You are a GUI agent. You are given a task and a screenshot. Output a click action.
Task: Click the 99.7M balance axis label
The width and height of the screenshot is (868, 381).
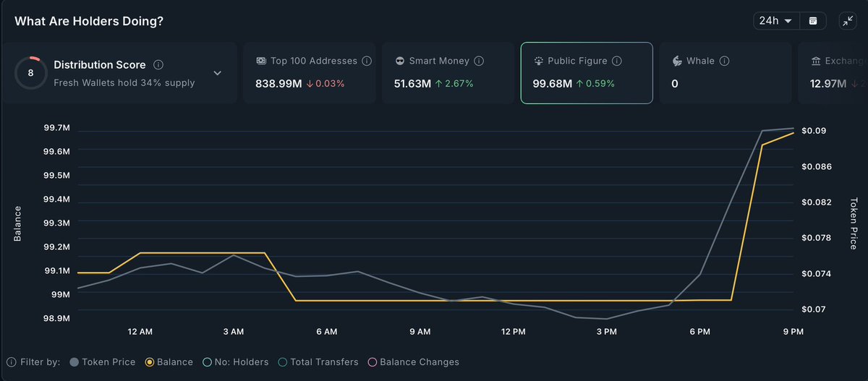pyautogui.click(x=57, y=128)
